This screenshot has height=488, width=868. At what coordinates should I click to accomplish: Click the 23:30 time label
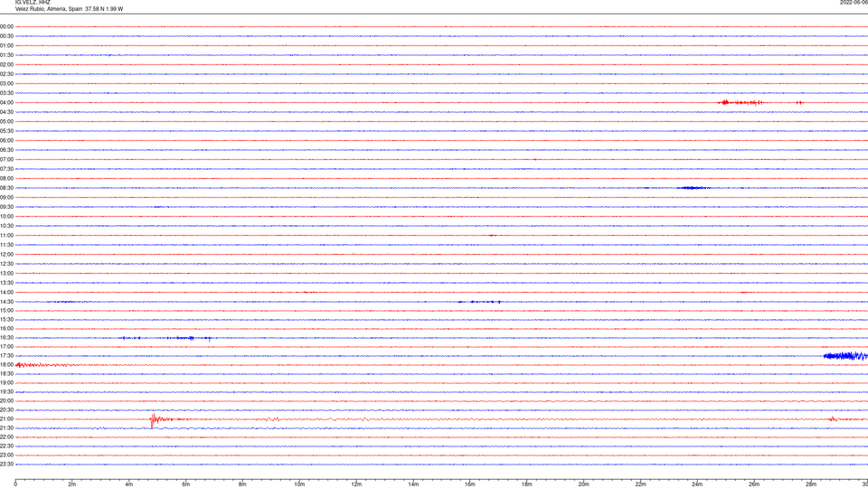tap(7, 465)
